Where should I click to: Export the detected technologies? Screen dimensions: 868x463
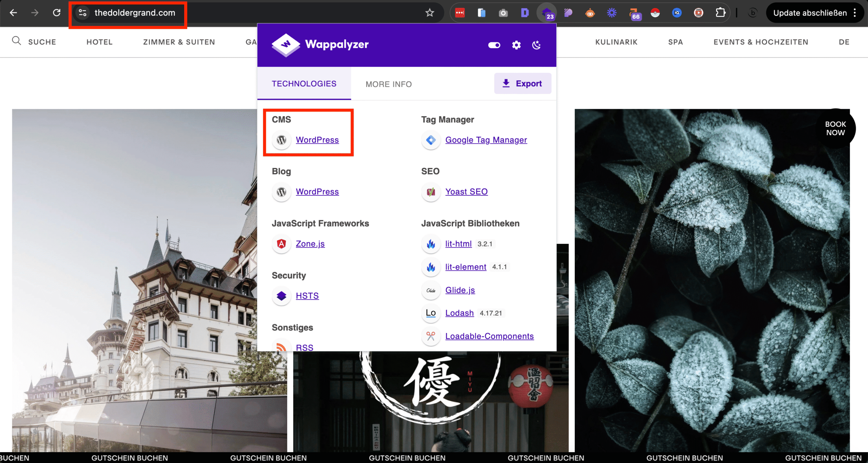click(522, 83)
